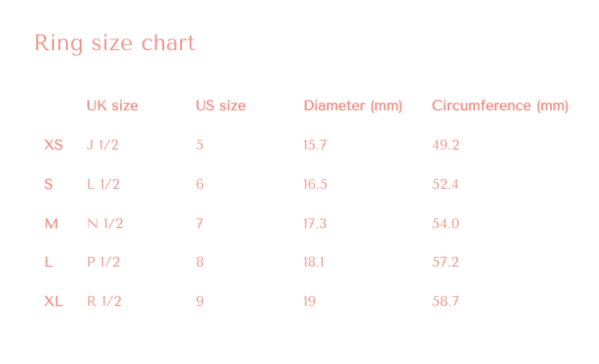Select the UK size column header

[x=112, y=106]
